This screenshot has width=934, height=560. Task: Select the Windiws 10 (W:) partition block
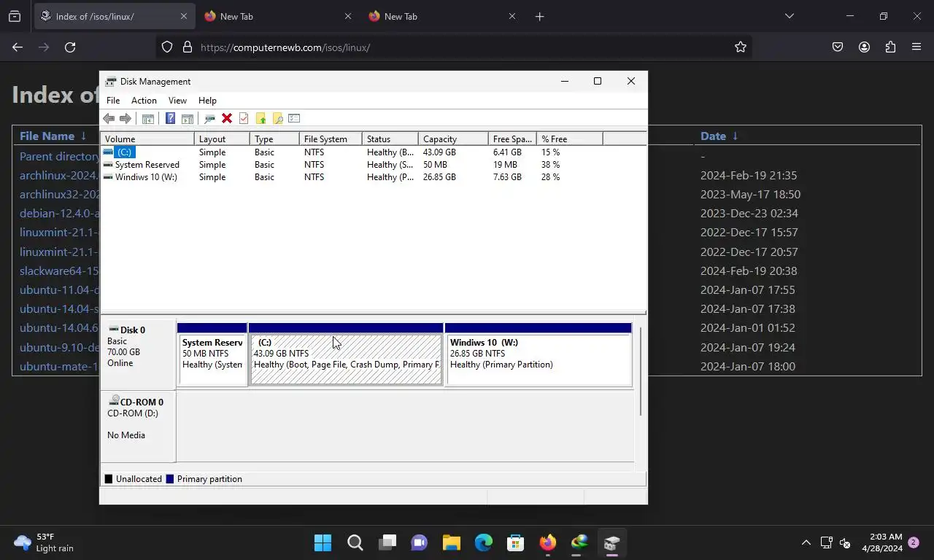[x=538, y=354]
